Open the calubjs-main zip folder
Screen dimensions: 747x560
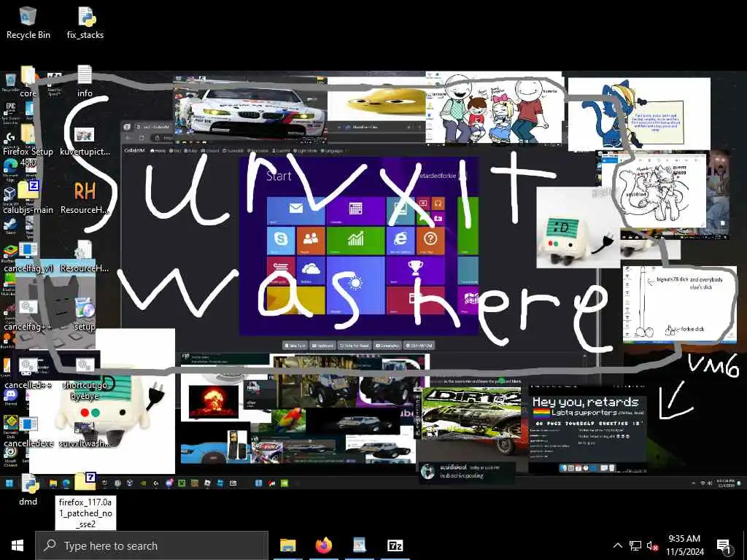pyautogui.click(x=28, y=198)
